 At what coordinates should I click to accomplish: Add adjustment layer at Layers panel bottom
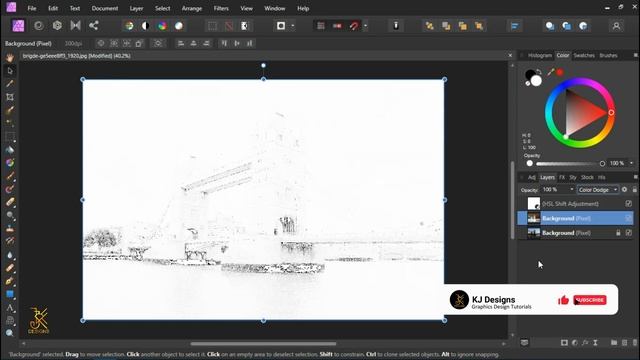tap(575, 343)
